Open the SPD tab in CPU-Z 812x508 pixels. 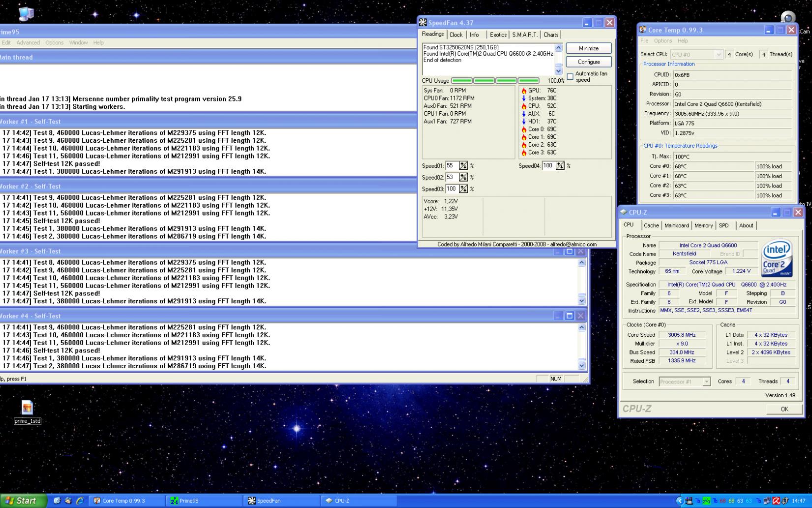coord(723,225)
